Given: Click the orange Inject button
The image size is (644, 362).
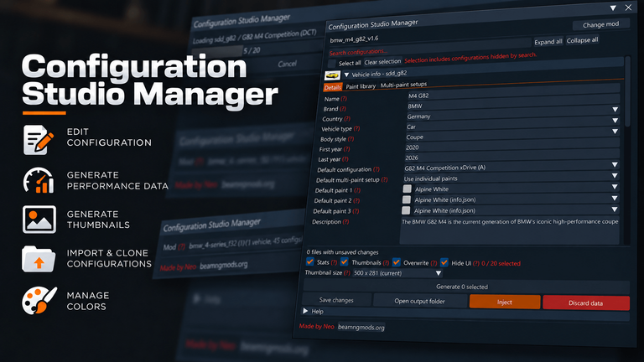Looking at the screenshot, I should pos(504,302).
